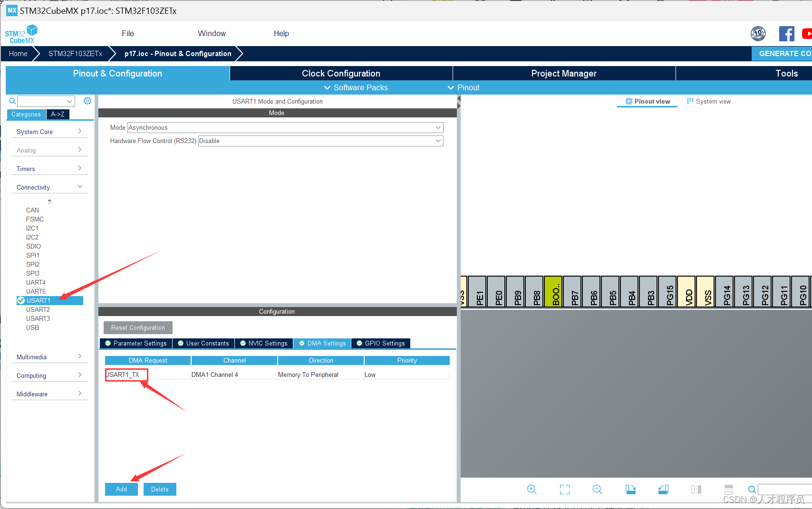The width and height of the screenshot is (812, 509).
Task: Open Hardware Flow Control dropdown
Action: (x=321, y=141)
